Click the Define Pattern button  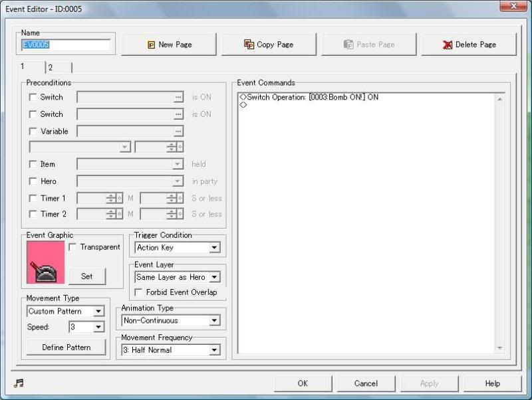coord(66,348)
